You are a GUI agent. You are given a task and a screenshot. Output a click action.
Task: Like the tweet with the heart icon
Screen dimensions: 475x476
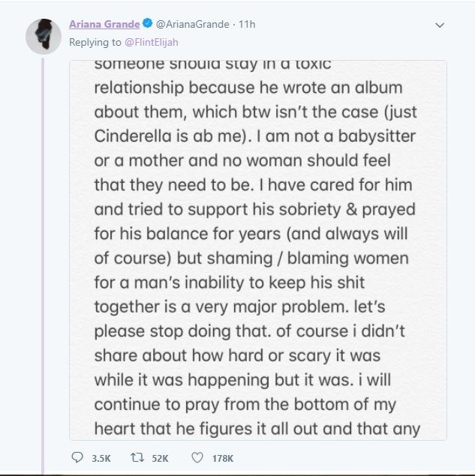coord(200,457)
